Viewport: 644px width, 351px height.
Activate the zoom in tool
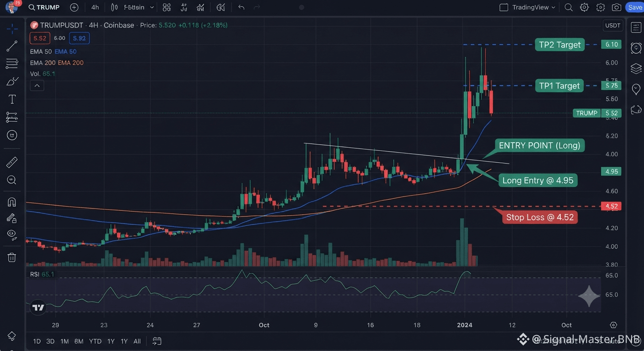[12, 180]
